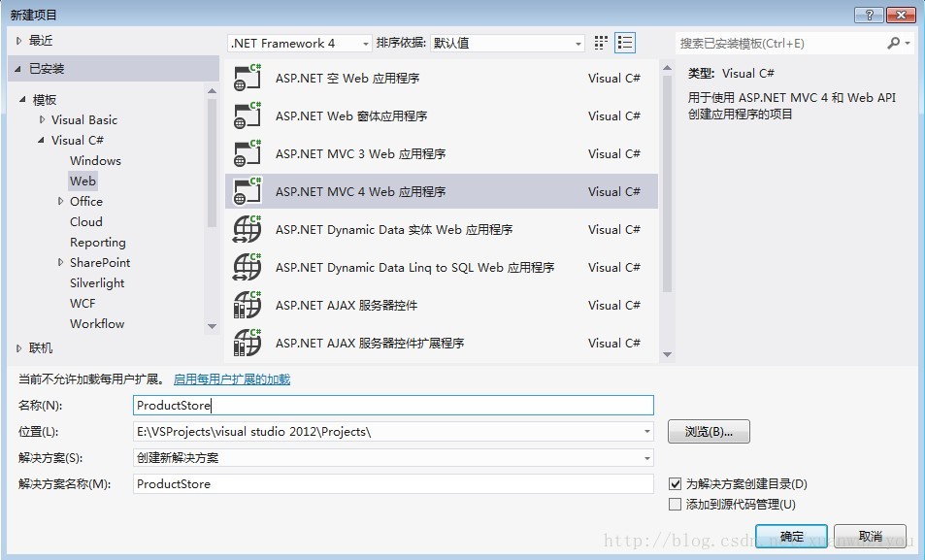Select ASP.NET MVC 4 Web 应用程序 text
Viewport: 925px width, 560px height.
point(360,191)
